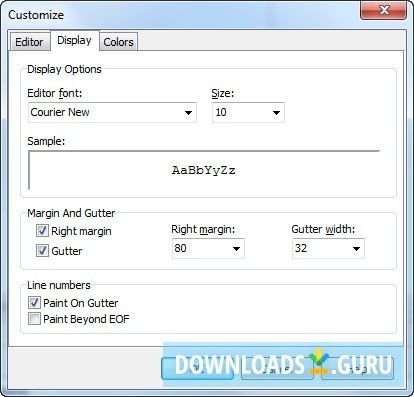Click the "Display Options" group title
Screen dimensions: 414x397
64,69
